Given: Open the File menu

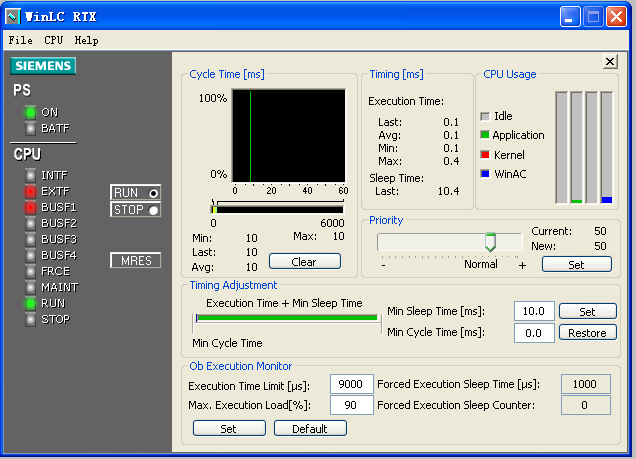Looking at the screenshot, I should click(21, 40).
